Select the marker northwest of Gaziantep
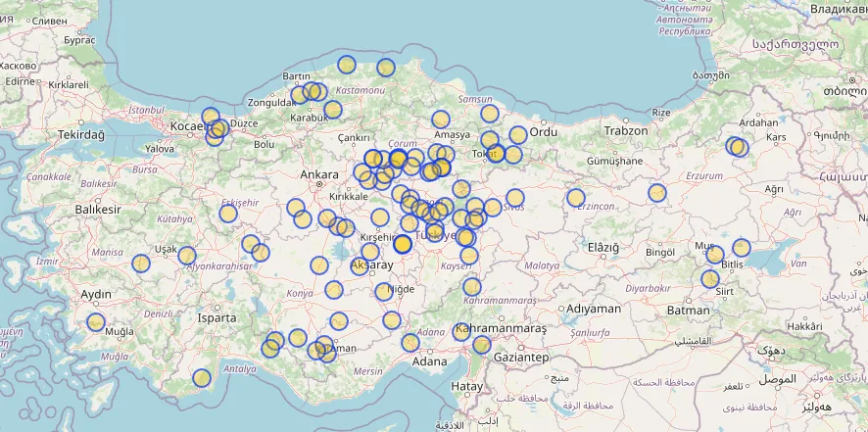Screen dimensions: 868x432 (482, 345)
